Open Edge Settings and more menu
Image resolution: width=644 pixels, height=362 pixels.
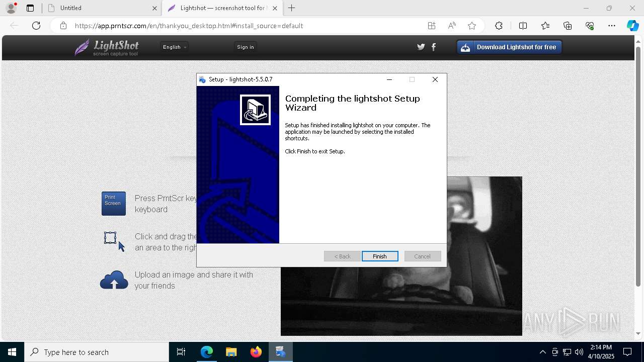(612, 26)
